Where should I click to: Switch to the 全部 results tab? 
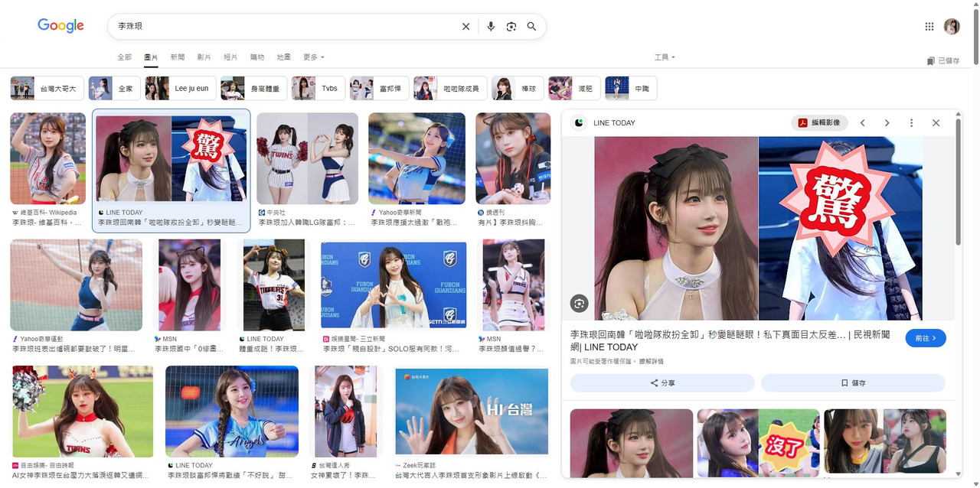click(x=124, y=57)
